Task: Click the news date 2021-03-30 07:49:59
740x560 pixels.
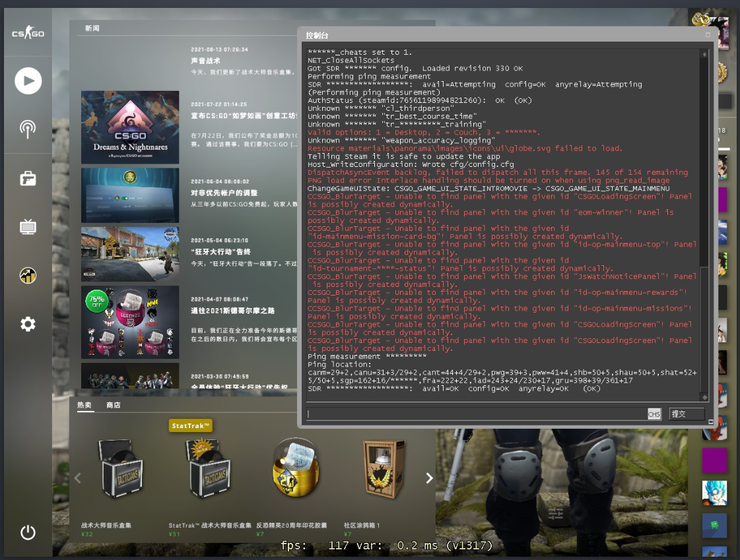Action: click(219, 377)
